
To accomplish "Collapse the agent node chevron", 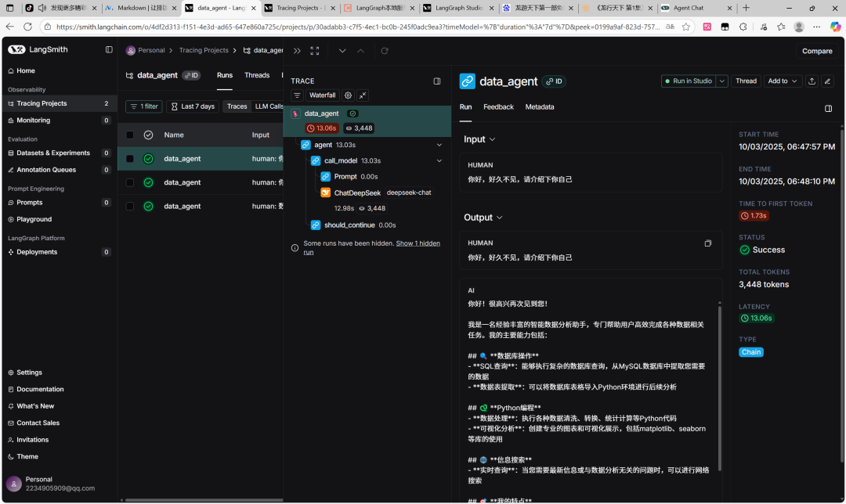I will point(439,145).
